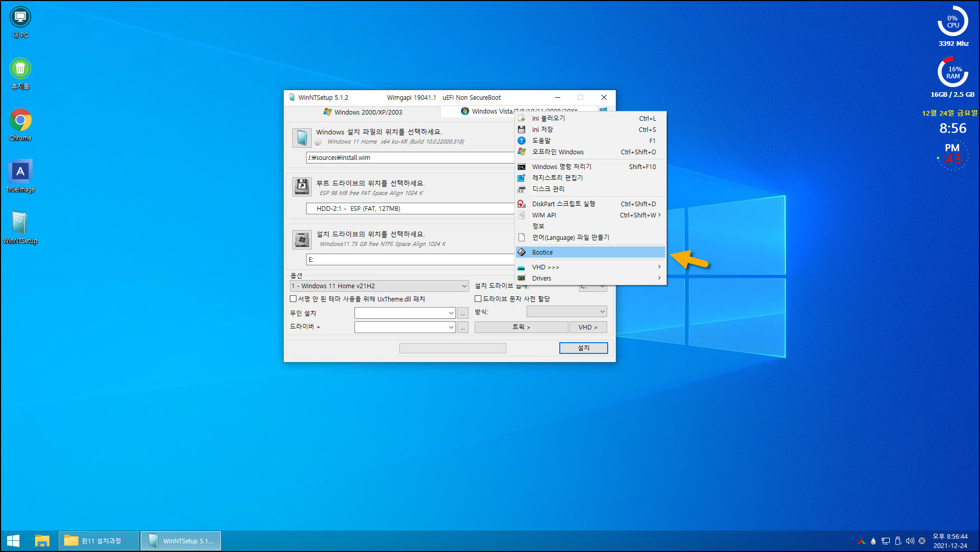Select ini 불러오기 menu entry
The height and width of the screenshot is (552, 980).
point(591,118)
